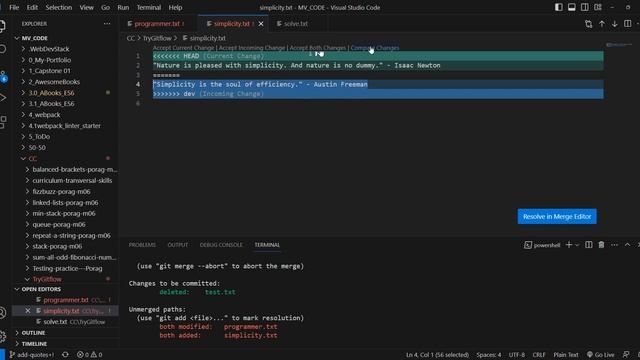Select the programmer.txt entry in Open Editors
The image size is (640, 360).
tap(66, 300)
